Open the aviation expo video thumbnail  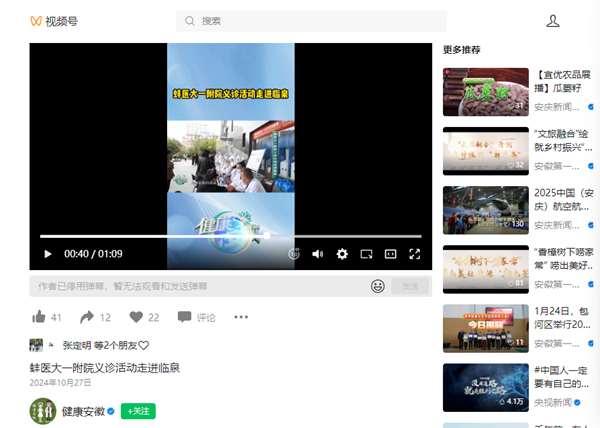click(486, 210)
